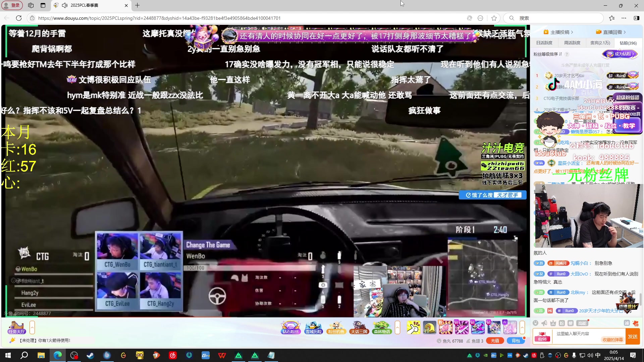Screen dimensions: 644x362
Task: Open a new browser tab
Action: pyautogui.click(x=138, y=5)
